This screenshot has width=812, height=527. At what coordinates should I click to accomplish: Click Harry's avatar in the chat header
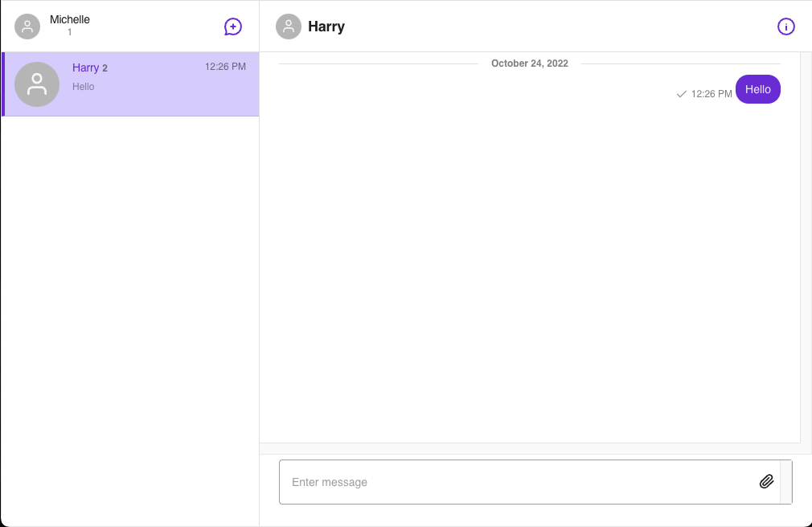(x=289, y=27)
